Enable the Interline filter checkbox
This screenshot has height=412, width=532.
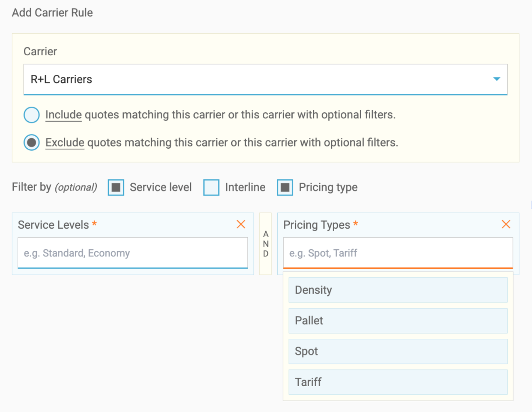click(x=211, y=187)
